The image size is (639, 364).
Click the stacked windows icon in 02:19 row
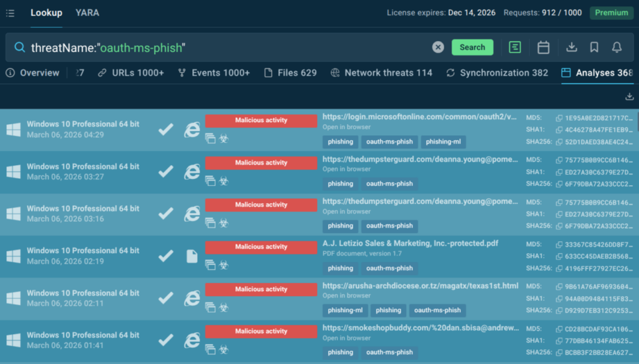point(210,265)
